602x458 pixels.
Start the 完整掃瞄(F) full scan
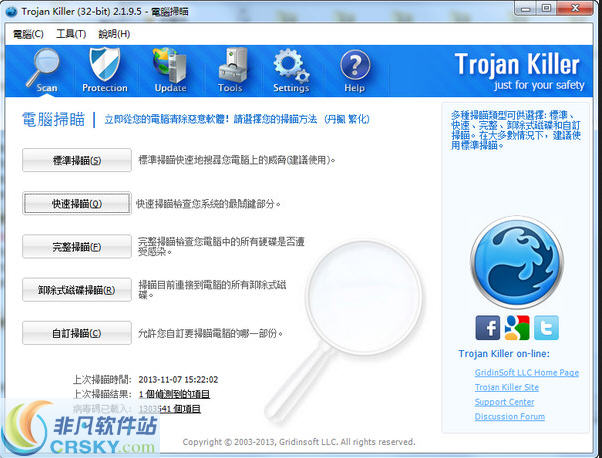(x=77, y=246)
